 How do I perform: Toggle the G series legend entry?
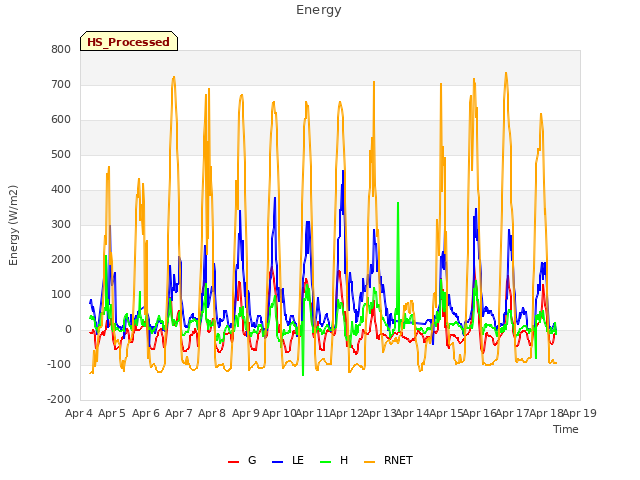pyautogui.click(x=242, y=460)
